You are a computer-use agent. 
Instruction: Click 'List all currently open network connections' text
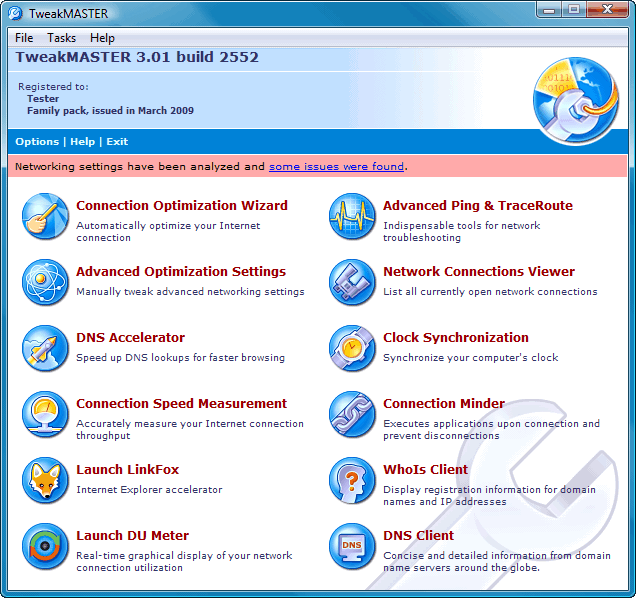click(x=490, y=292)
